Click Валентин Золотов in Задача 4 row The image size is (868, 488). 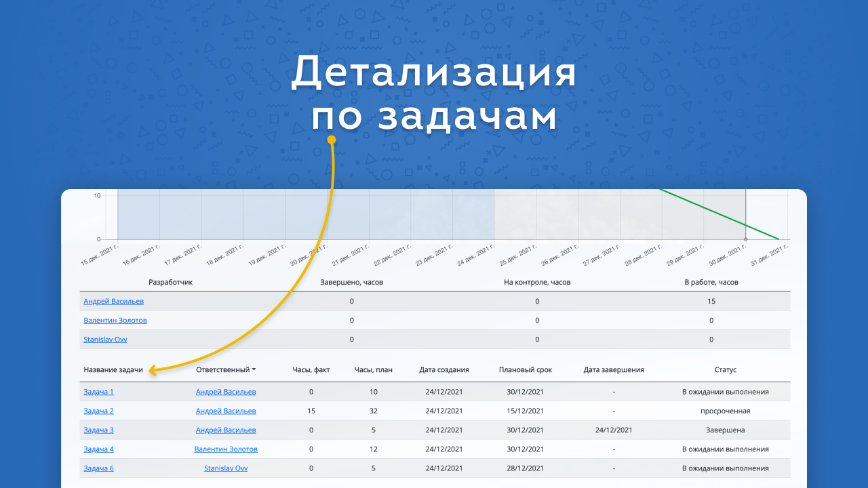coord(226,449)
